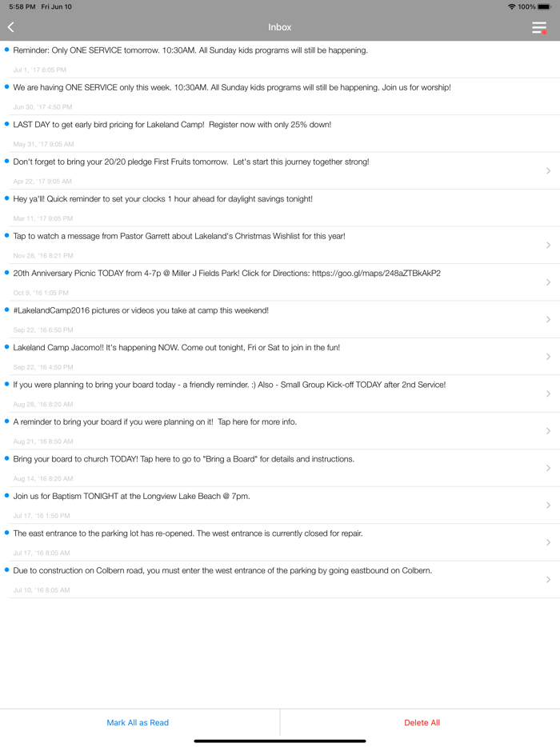Tap the battery status icon
The image size is (560, 747).
544,6
